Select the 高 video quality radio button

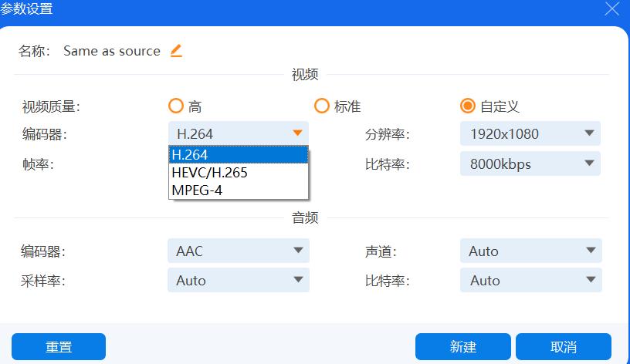175,106
